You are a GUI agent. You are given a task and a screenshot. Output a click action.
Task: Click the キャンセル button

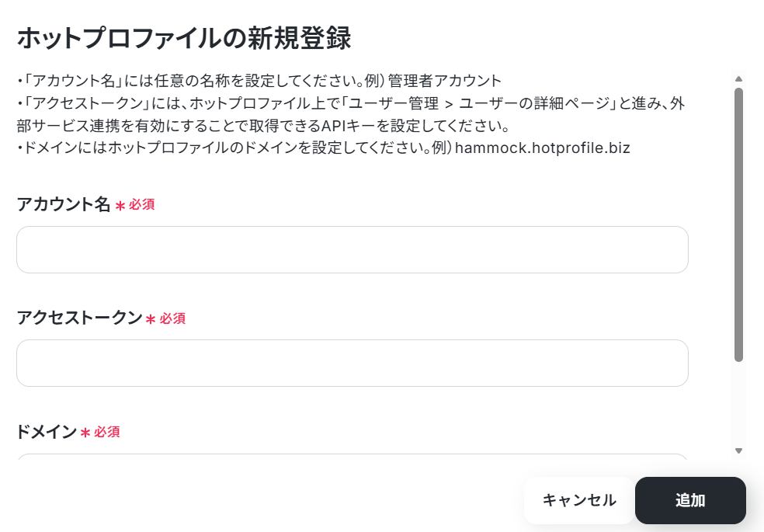click(579, 500)
